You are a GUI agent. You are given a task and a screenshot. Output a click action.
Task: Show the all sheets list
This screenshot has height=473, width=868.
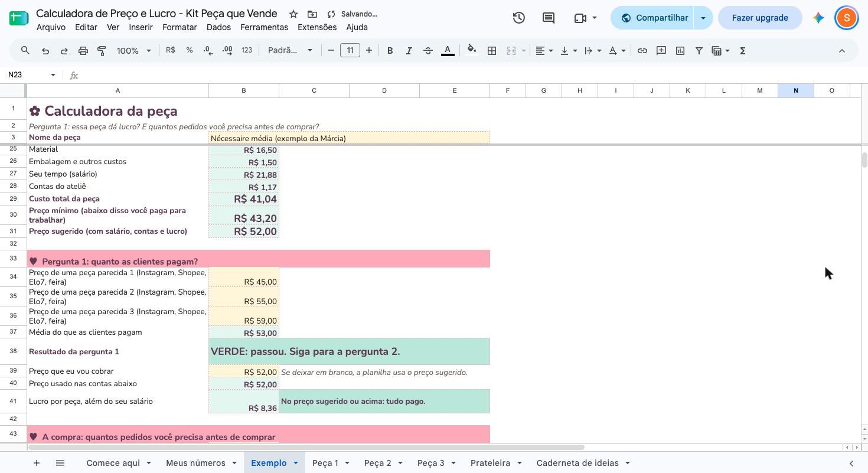point(60,463)
